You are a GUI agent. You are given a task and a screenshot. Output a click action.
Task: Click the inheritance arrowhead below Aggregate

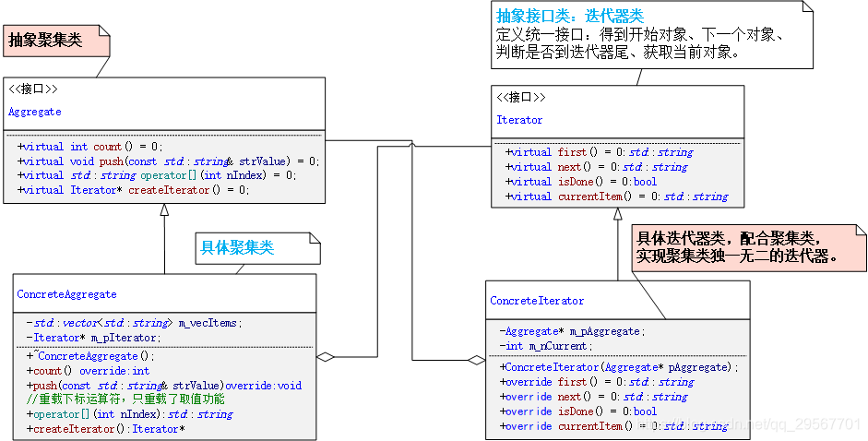[x=164, y=209]
